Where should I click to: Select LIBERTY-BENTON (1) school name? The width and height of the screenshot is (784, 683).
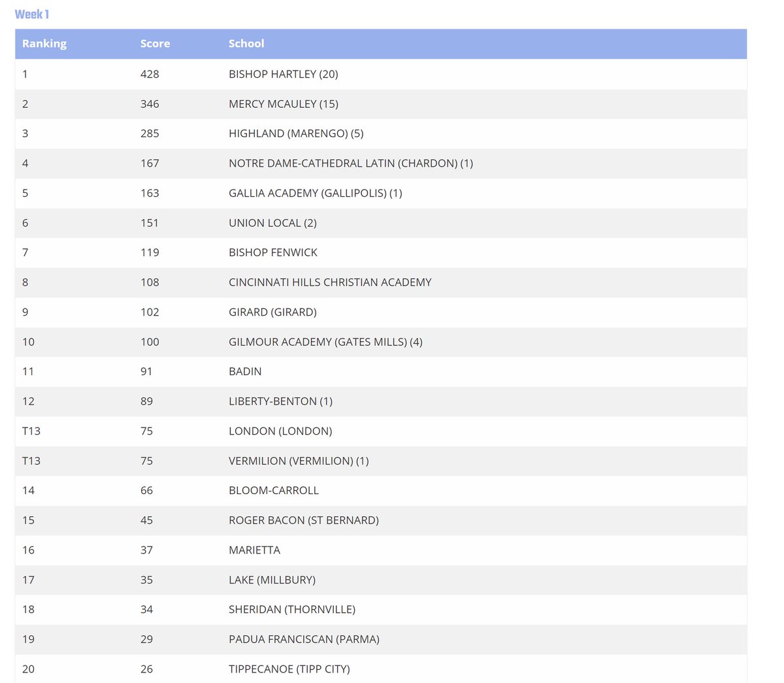[x=280, y=401]
